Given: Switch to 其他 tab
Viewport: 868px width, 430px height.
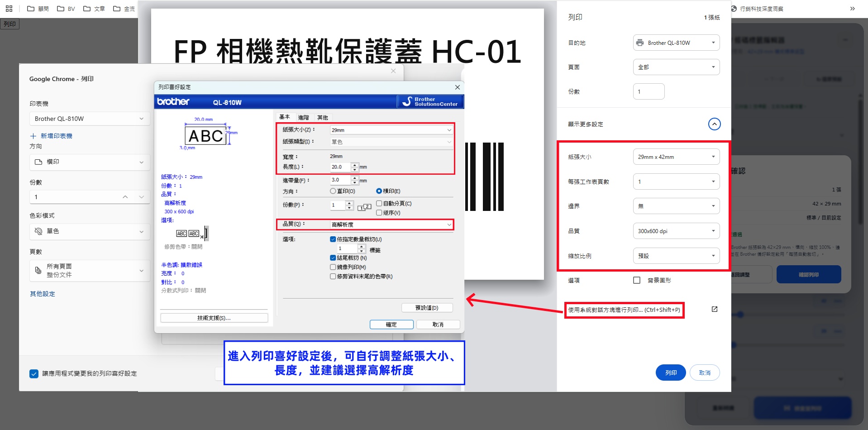Looking at the screenshot, I should coord(323,117).
